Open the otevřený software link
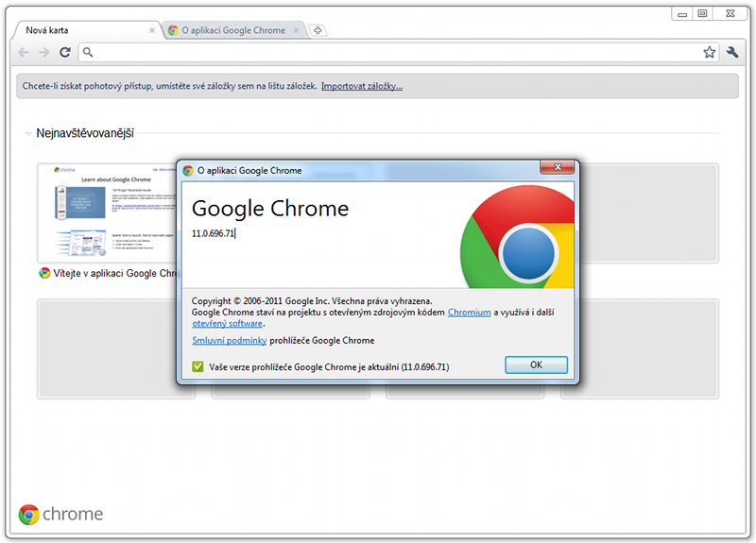Image resolution: width=756 pixels, height=543 pixels. [227, 323]
